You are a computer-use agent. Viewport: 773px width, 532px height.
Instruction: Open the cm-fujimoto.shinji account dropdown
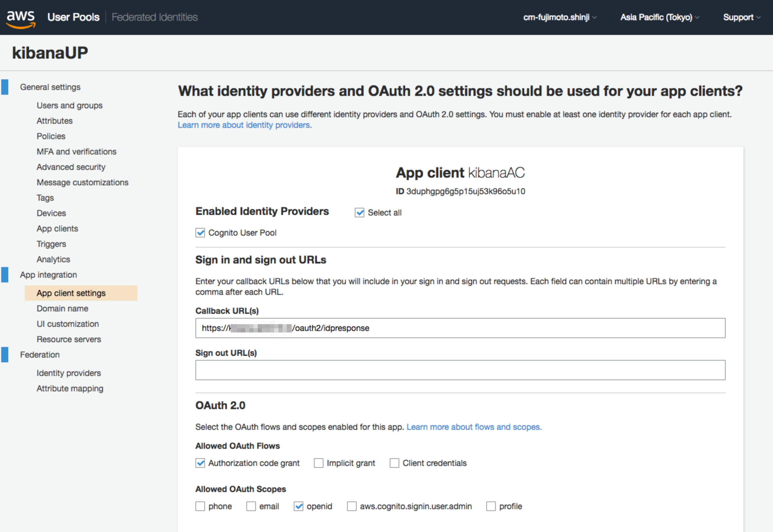pyautogui.click(x=559, y=17)
